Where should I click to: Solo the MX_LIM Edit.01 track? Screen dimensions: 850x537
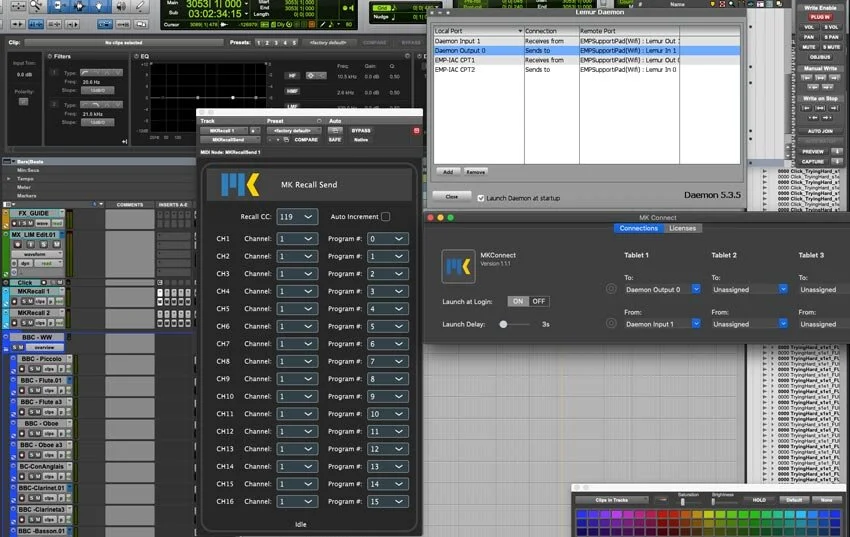point(43,245)
